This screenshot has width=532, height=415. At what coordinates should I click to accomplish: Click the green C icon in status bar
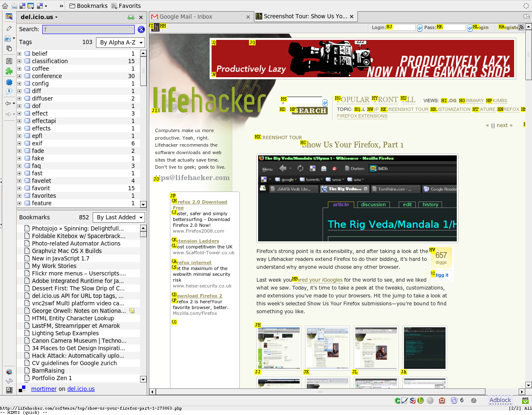[x=397, y=400]
